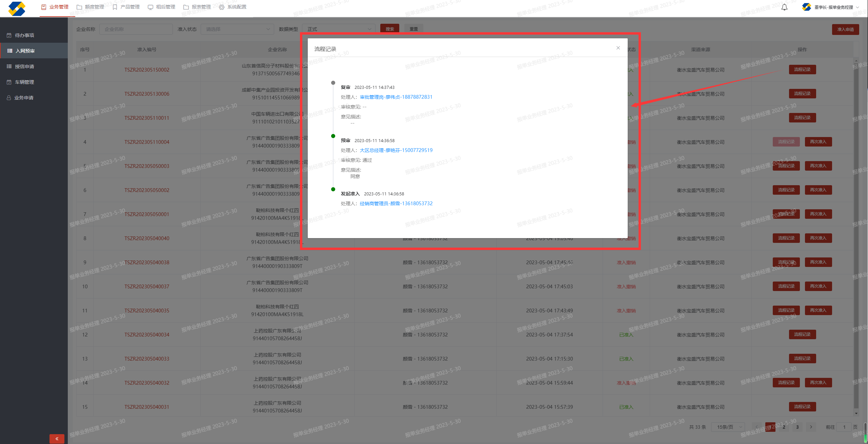Click the app logo in the header
This screenshot has height=444, width=868.
point(17,8)
